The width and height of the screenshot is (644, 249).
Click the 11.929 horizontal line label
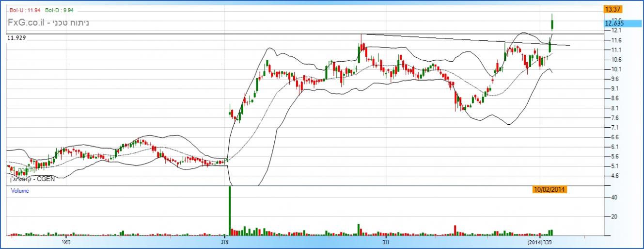click(x=16, y=37)
